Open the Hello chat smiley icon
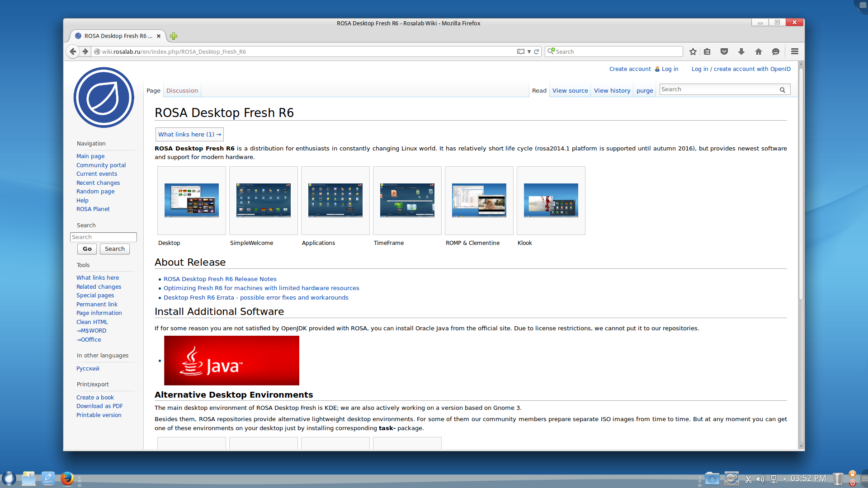 point(776,52)
